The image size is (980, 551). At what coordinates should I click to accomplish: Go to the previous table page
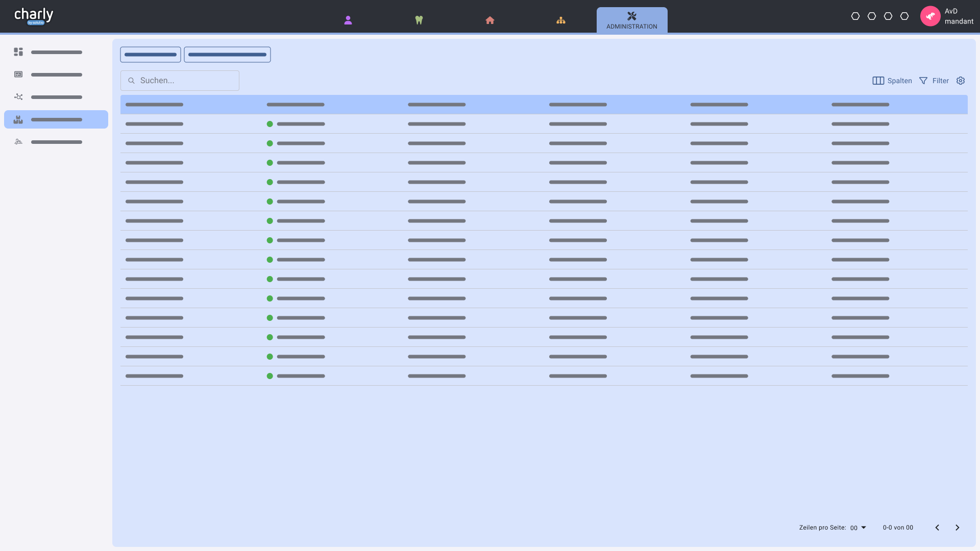click(x=937, y=528)
